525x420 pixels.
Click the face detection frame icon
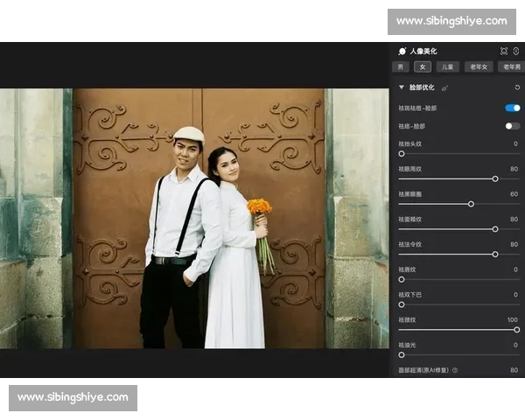[504, 52]
